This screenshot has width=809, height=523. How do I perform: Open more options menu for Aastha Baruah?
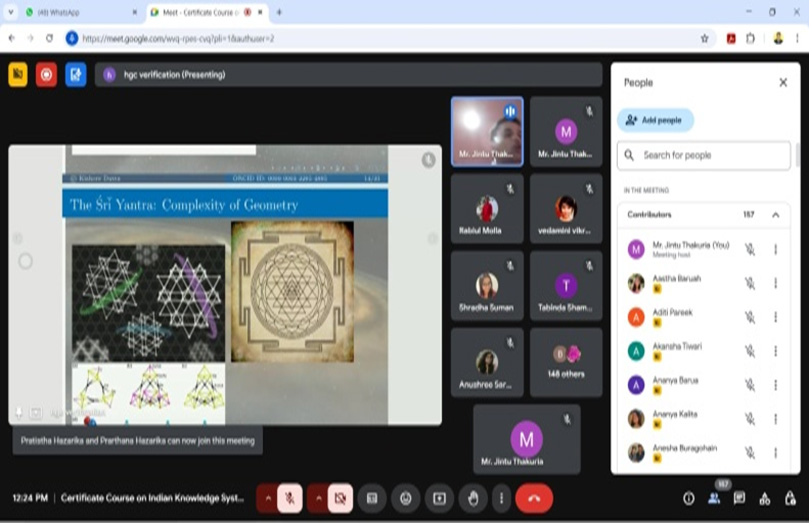pos(775,283)
